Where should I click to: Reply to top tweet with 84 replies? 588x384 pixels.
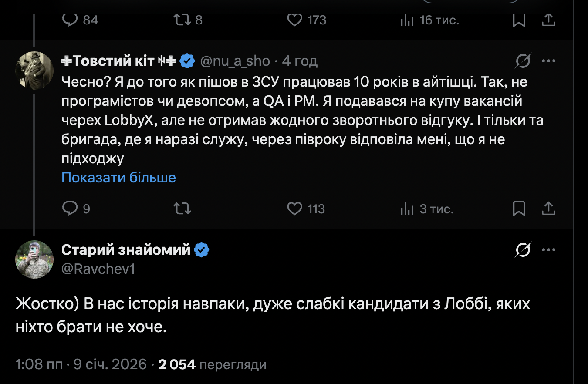[70, 20]
